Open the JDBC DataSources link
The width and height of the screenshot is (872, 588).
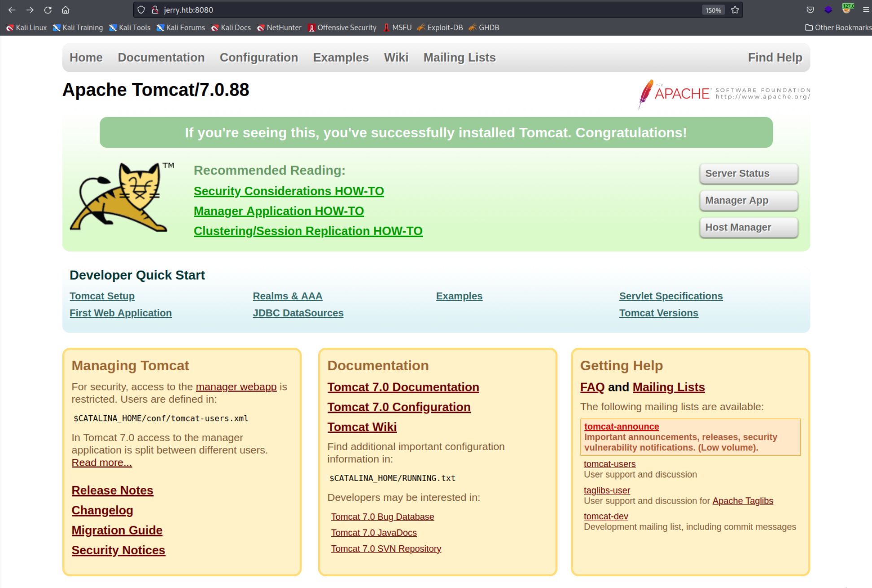pos(298,313)
